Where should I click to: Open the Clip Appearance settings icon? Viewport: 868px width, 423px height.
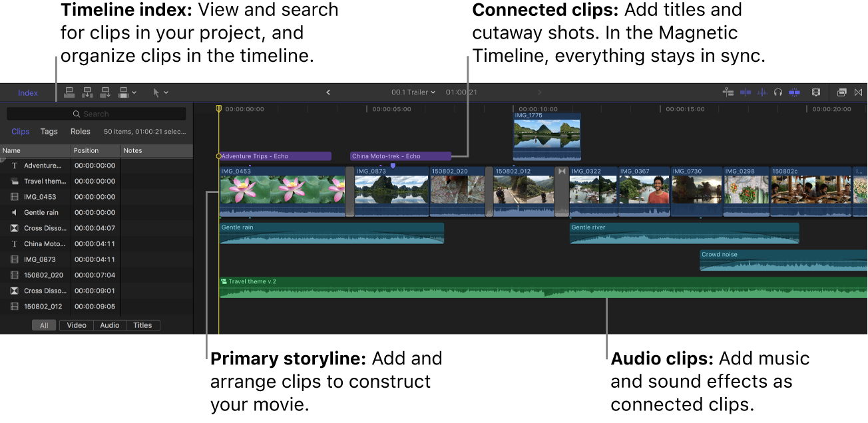tap(816, 92)
